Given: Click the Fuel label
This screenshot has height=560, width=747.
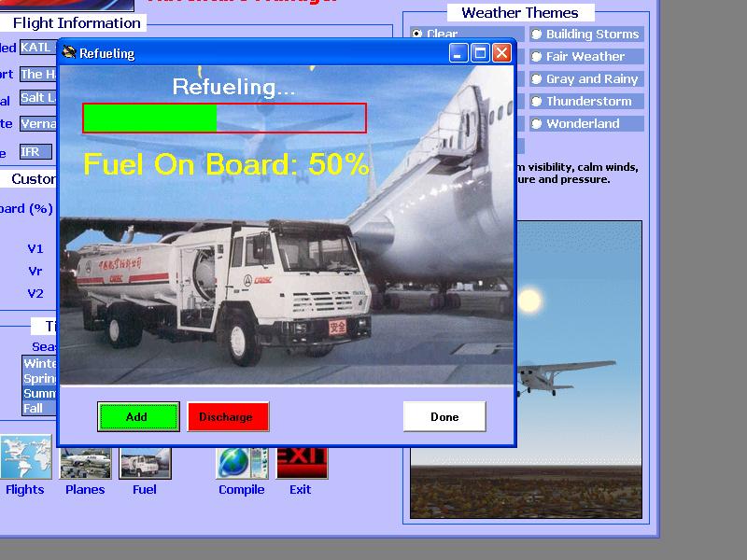Looking at the screenshot, I should point(145,489).
